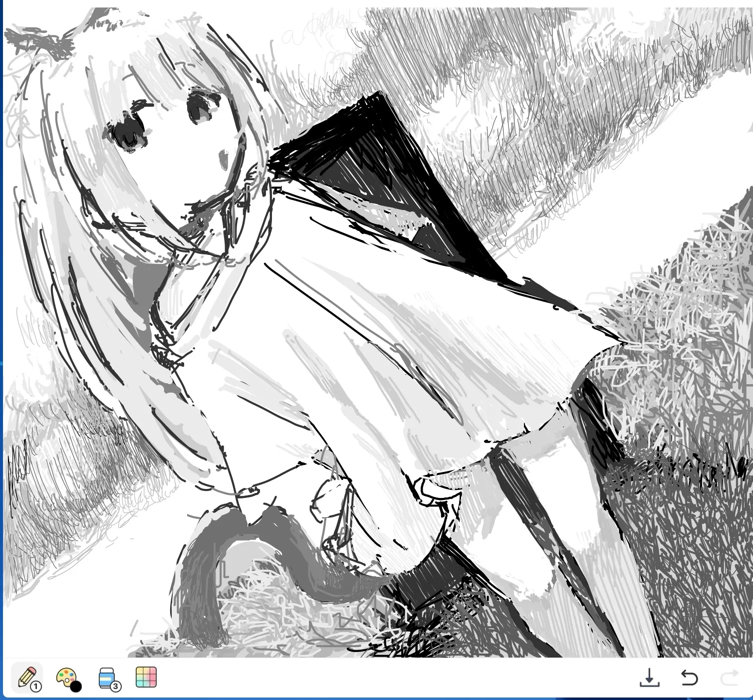Open the color palette picker
Screen dimensions: 753x700
tap(67, 679)
